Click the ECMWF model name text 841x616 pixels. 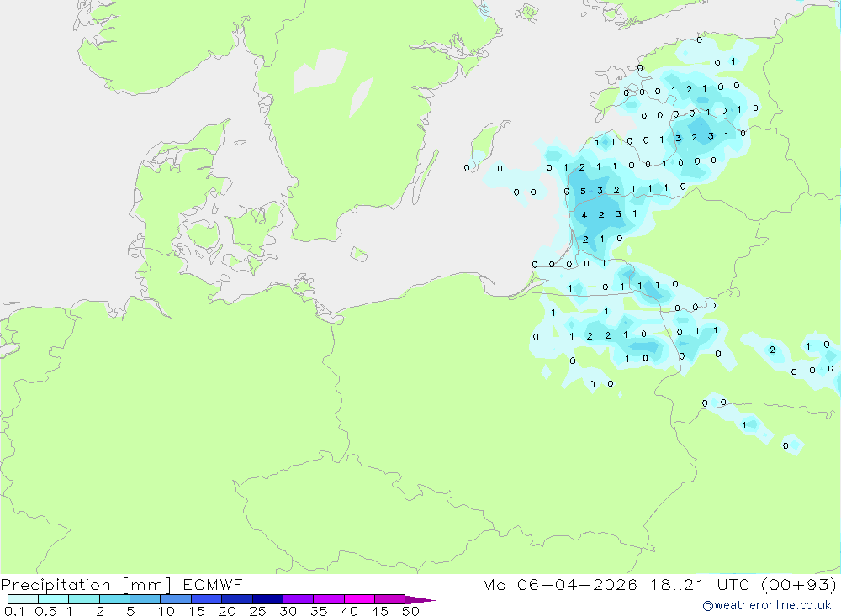[213, 584]
